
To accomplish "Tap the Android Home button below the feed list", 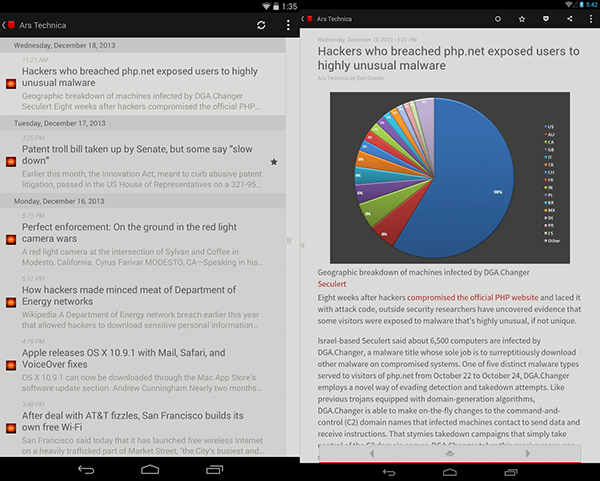I will tap(150, 470).
